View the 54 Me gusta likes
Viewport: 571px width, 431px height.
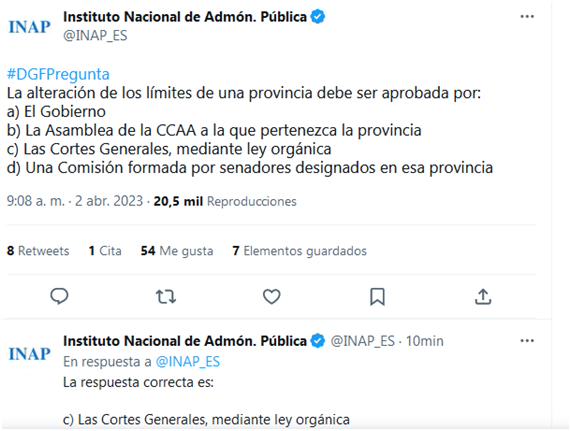tap(177, 251)
